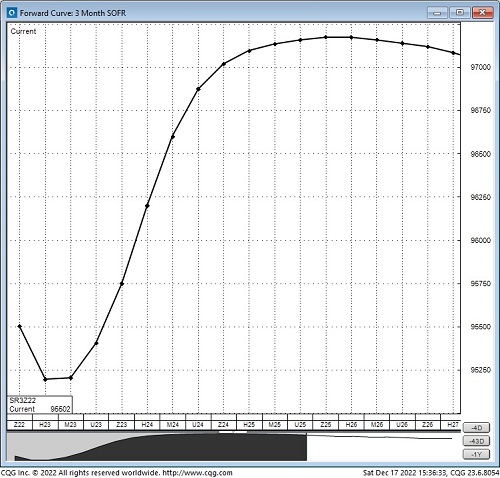This screenshot has height=478, width=500.
Task: Select the Z23 contract label
Action: click(122, 425)
